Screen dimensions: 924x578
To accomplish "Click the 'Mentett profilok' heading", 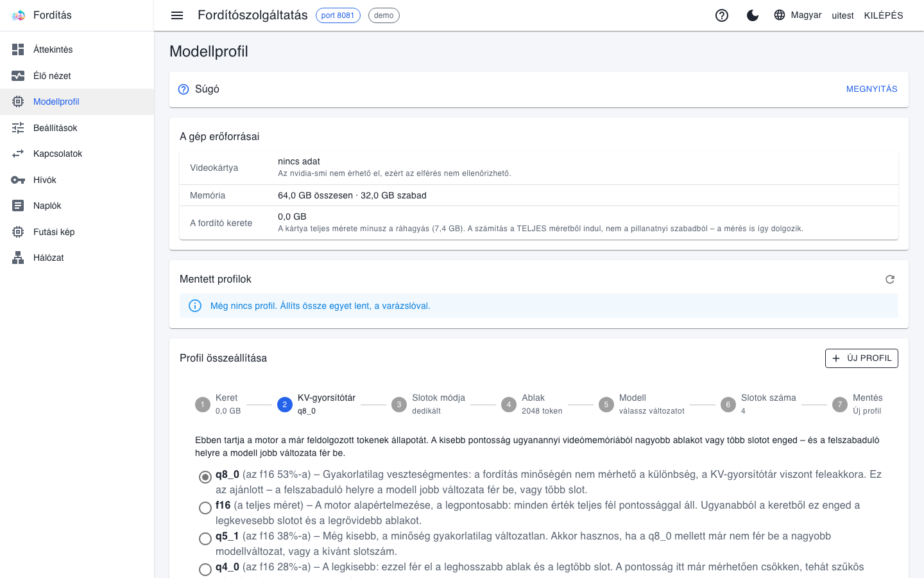I will pyautogui.click(x=216, y=279).
